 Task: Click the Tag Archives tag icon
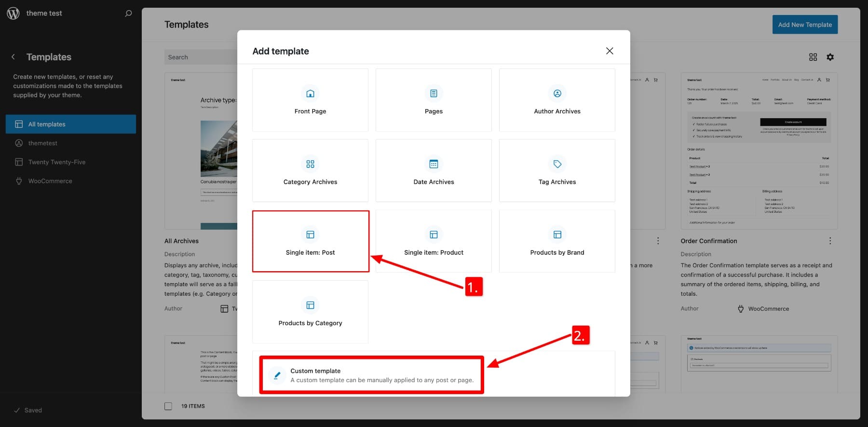click(x=557, y=164)
